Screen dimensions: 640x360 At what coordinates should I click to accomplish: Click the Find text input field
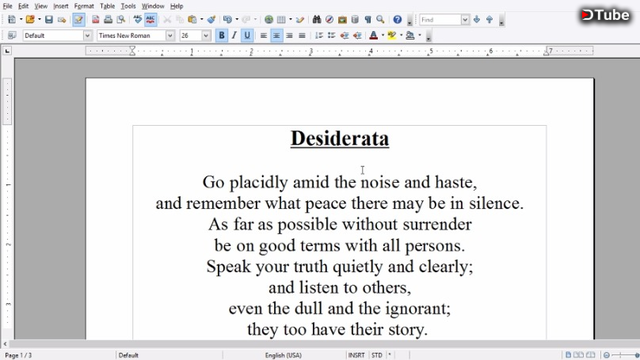[x=440, y=20]
